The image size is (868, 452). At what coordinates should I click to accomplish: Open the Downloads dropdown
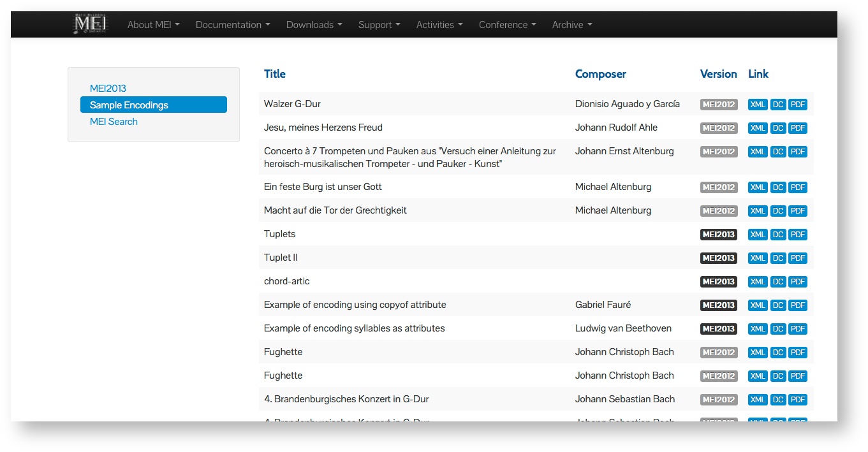314,25
